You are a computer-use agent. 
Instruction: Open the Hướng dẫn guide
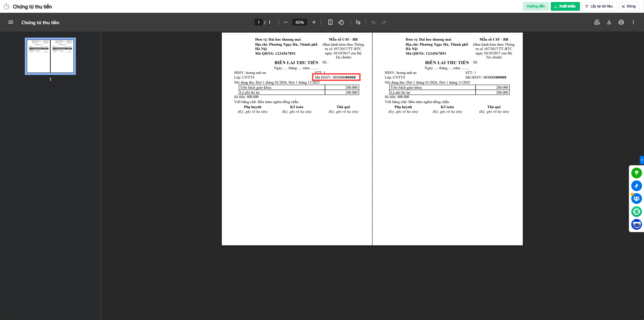tap(536, 6)
